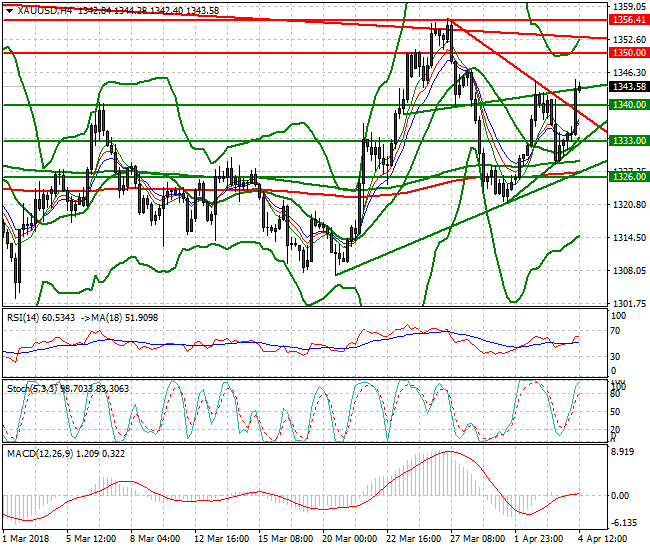Click the 1301.75 price scale value
The image size is (650, 550).
629,304
